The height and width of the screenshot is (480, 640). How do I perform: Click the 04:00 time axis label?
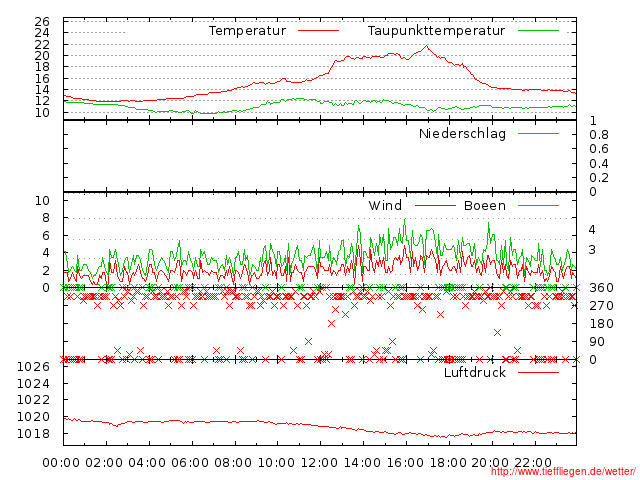(x=147, y=463)
